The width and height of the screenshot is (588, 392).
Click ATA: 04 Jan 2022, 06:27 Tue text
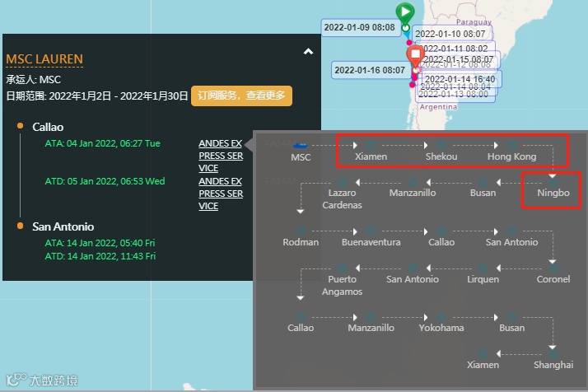point(102,143)
